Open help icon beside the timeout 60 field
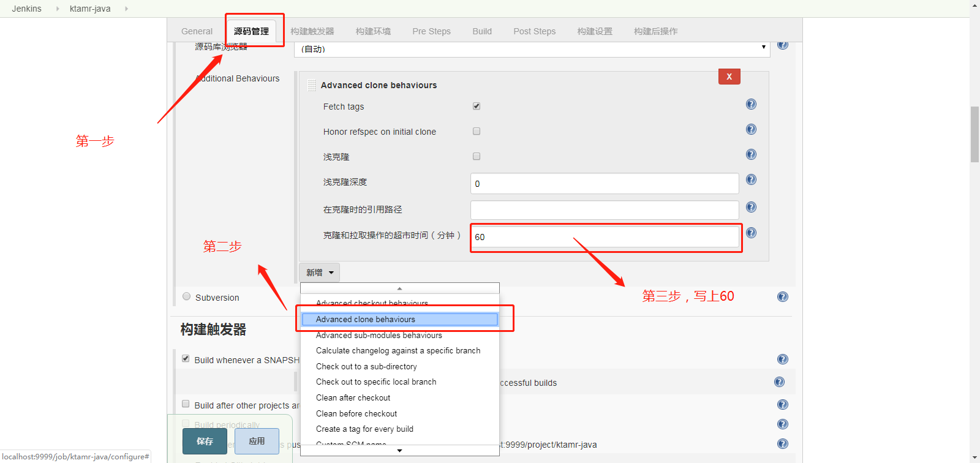The width and height of the screenshot is (980, 463). point(751,233)
